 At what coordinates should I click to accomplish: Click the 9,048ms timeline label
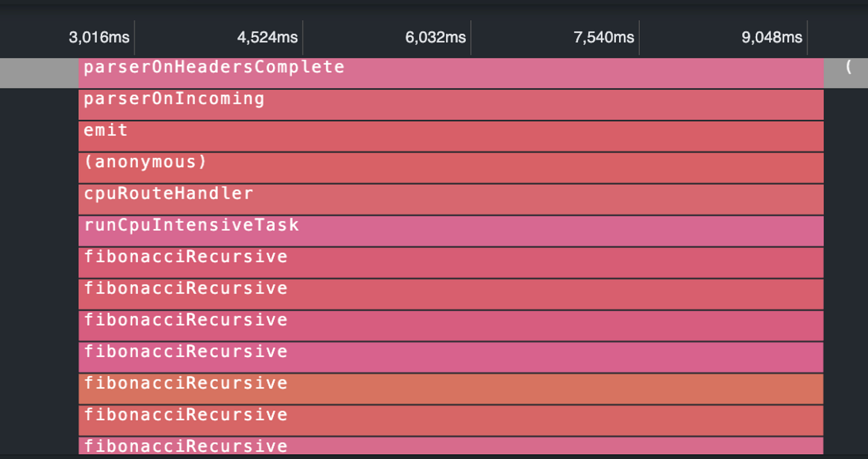click(x=771, y=37)
